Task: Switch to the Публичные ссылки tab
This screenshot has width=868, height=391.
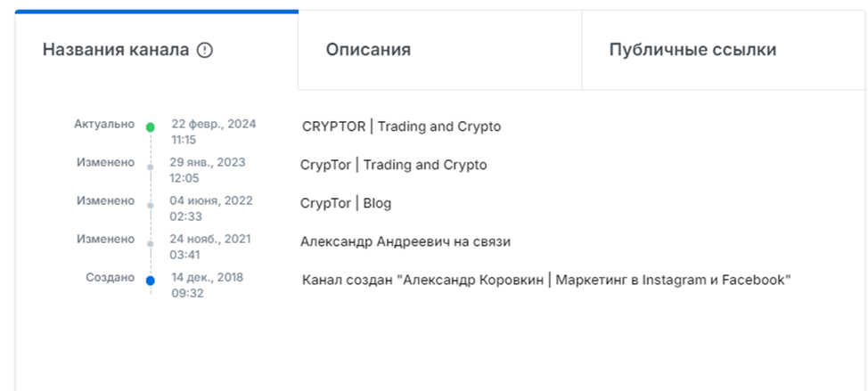Action: [692, 50]
